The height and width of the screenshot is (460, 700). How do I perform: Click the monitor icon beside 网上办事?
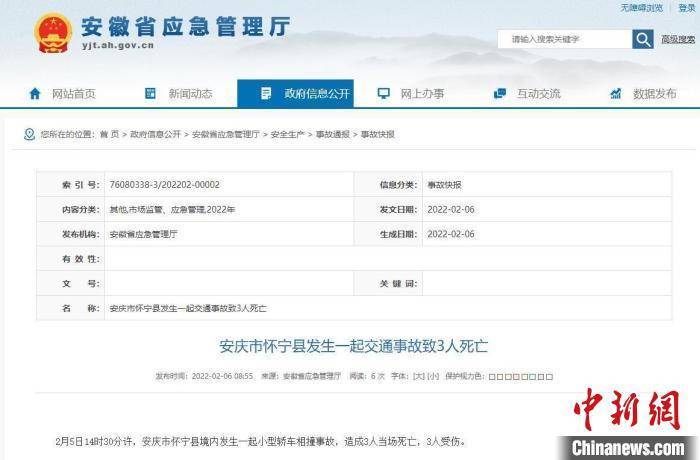click(x=383, y=93)
